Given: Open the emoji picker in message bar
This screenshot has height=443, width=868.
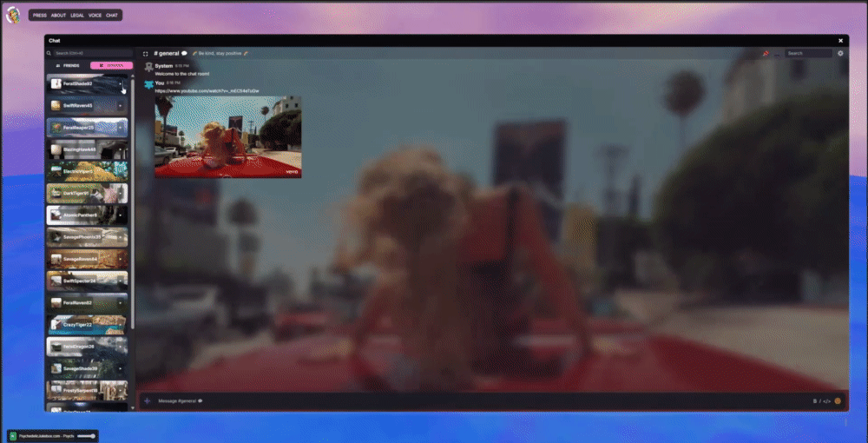Looking at the screenshot, I should tap(838, 401).
